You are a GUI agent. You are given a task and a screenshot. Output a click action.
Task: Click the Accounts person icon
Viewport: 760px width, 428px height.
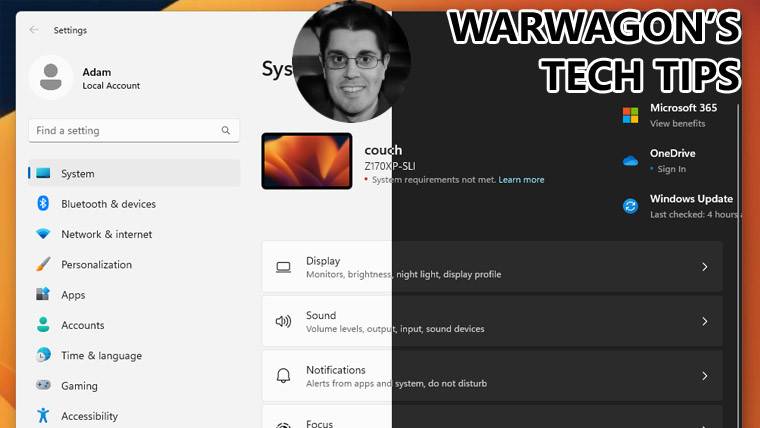pyautogui.click(x=43, y=324)
